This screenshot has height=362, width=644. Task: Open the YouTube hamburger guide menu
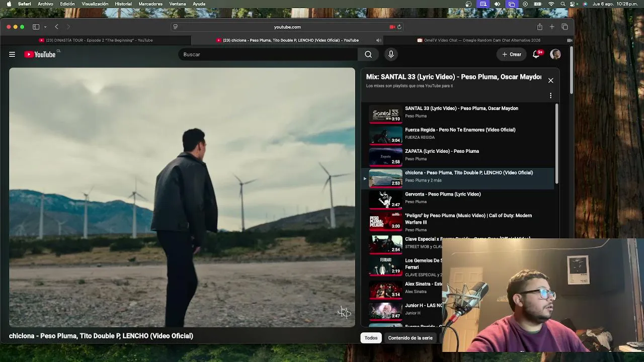pos(12,54)
